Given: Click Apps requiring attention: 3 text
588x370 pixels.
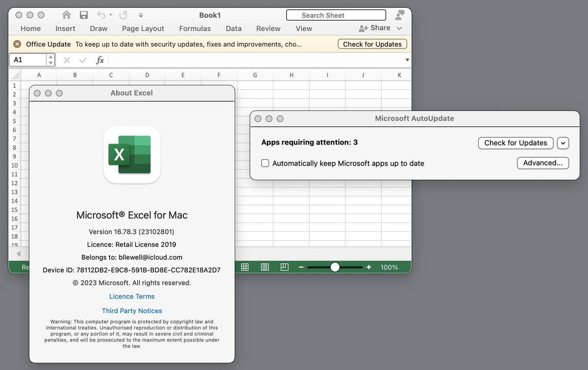Looking at the screenshot, I should (x=310, y=142).
